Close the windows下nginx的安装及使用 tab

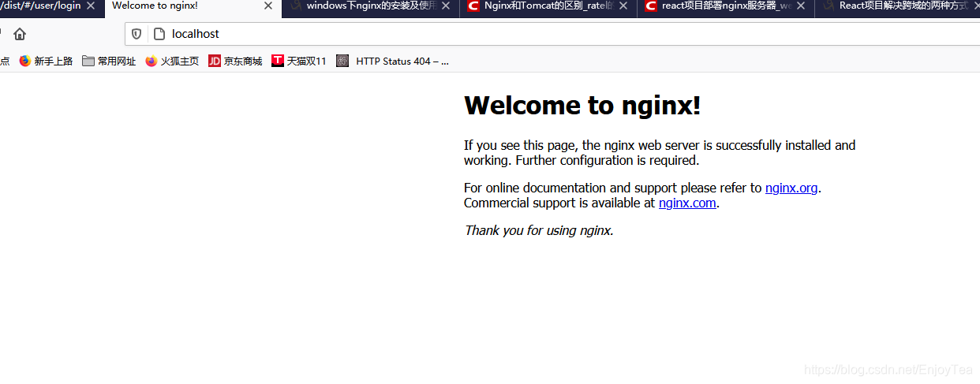click(446, 6)
